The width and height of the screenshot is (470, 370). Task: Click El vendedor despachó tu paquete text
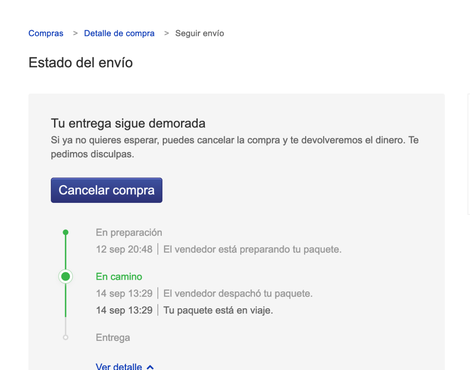click(x=238, y=293)
